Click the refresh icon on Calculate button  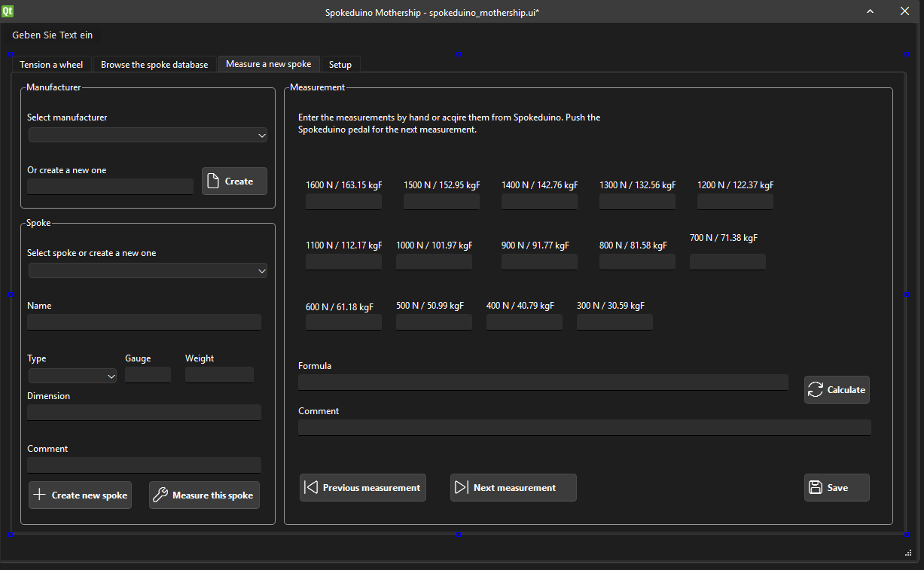pyautogui.click(x=816, y=389)
